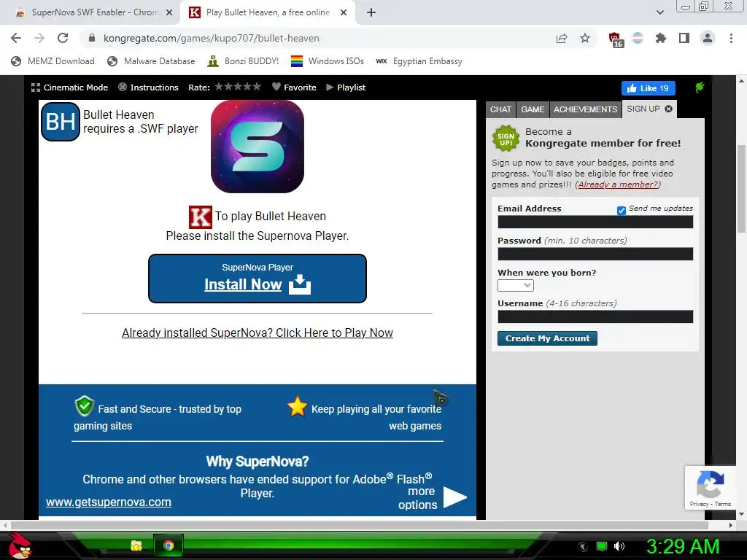The width and height of the screenshot is (747, 560).
Task: Open the Angry Birds start button
Action: [19, 545]
